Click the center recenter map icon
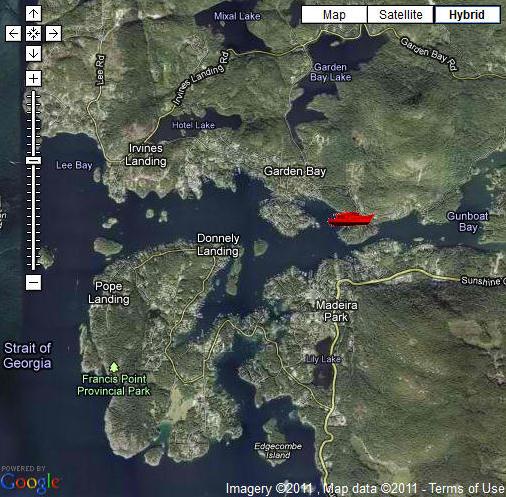This screenshot has width=506, height=497. [x=33, y=34]
